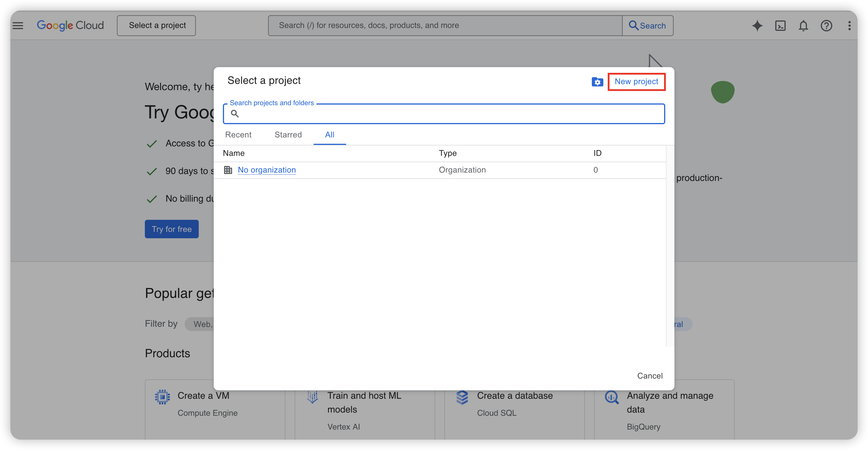Open the notifications bell
The image size is (868, 450).
(x=803, y=26)
